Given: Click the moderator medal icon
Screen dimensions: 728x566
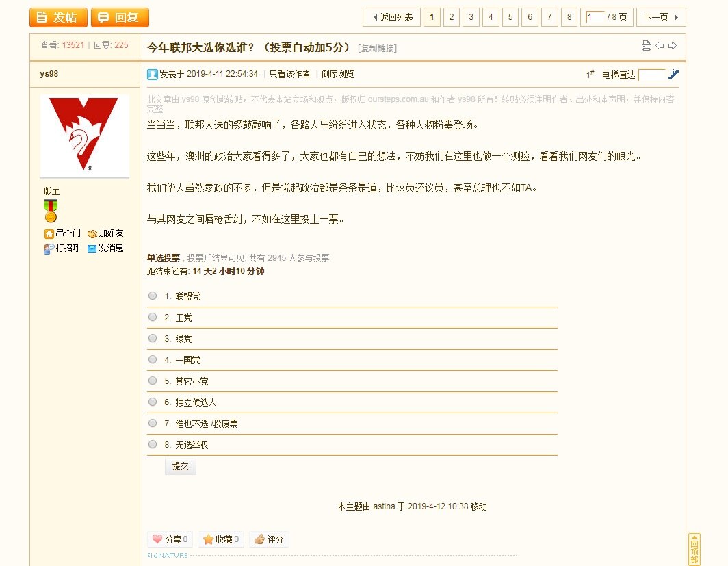Looking at the screenshot, I should click(51, 211).
